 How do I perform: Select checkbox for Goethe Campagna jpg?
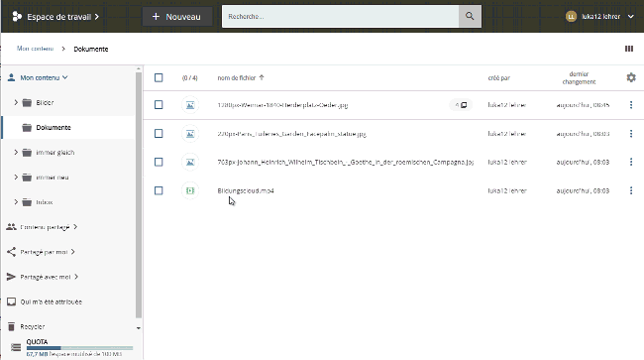pos(159,162)
